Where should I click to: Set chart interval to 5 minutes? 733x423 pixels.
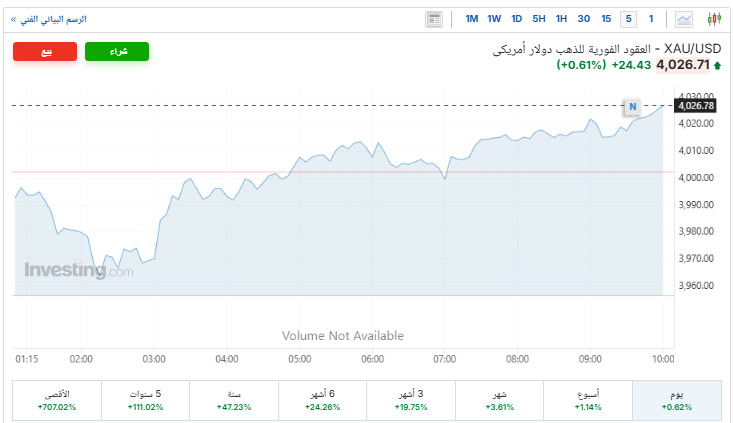(628, 19)
